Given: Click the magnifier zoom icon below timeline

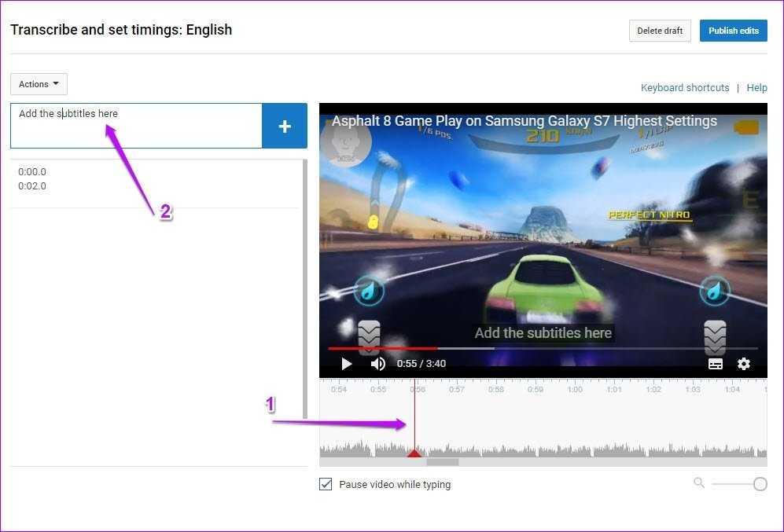Looking at the screenshot, I should point(698,482).
